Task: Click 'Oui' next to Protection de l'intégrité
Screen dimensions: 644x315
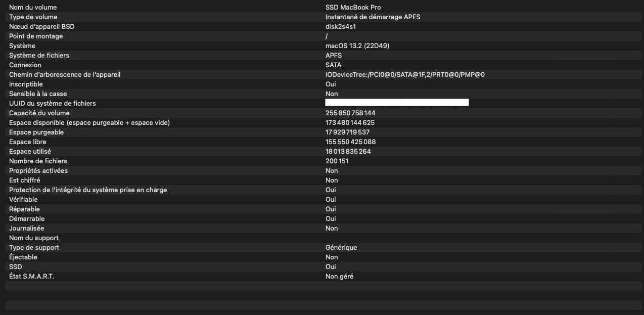Action: [331, 190]
